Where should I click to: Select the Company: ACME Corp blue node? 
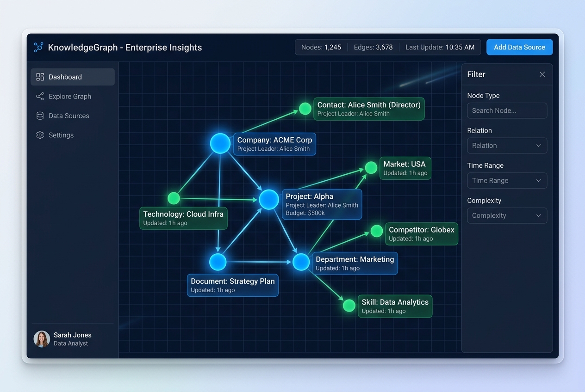[220, 143]
